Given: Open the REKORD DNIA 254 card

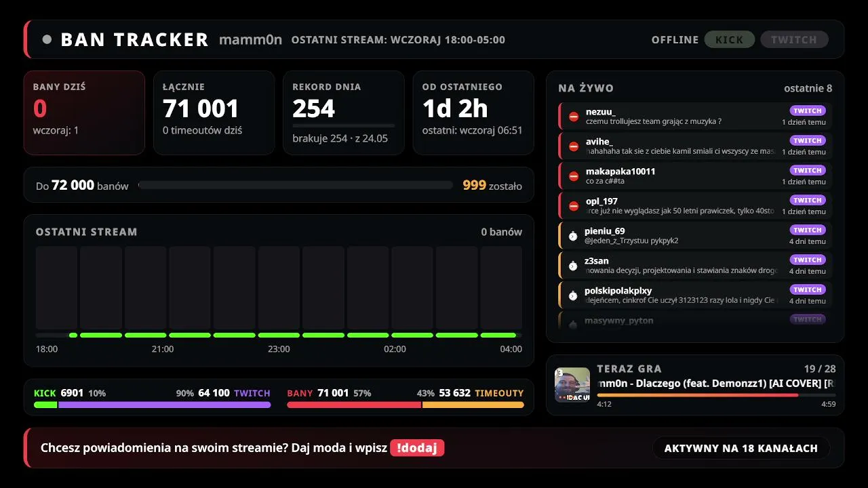Looking at the screenshot, I should point(344,113).
